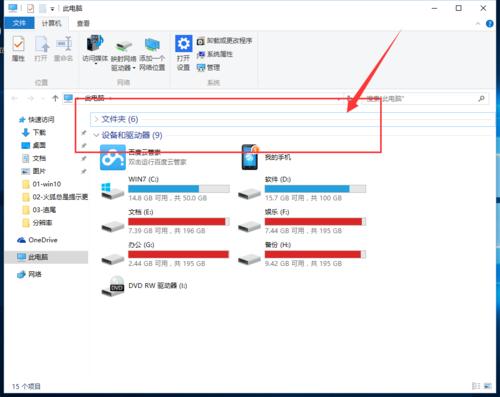Viewport: 500px width, 397px height.
Task: Click the blue help icon
Action: [489, 24]
